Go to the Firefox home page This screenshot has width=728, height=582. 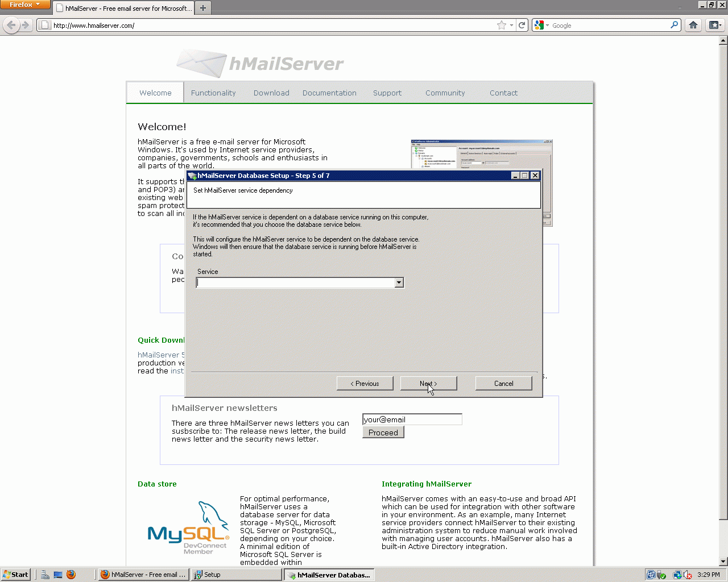[693, 25]
